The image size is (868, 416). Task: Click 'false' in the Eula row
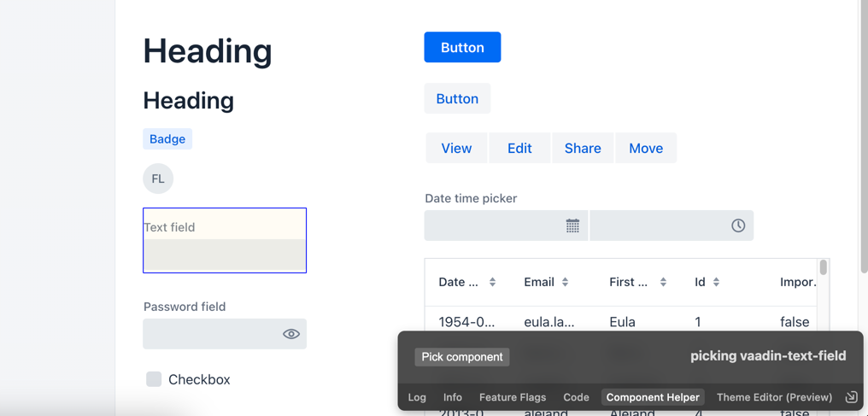pos(795,322)
